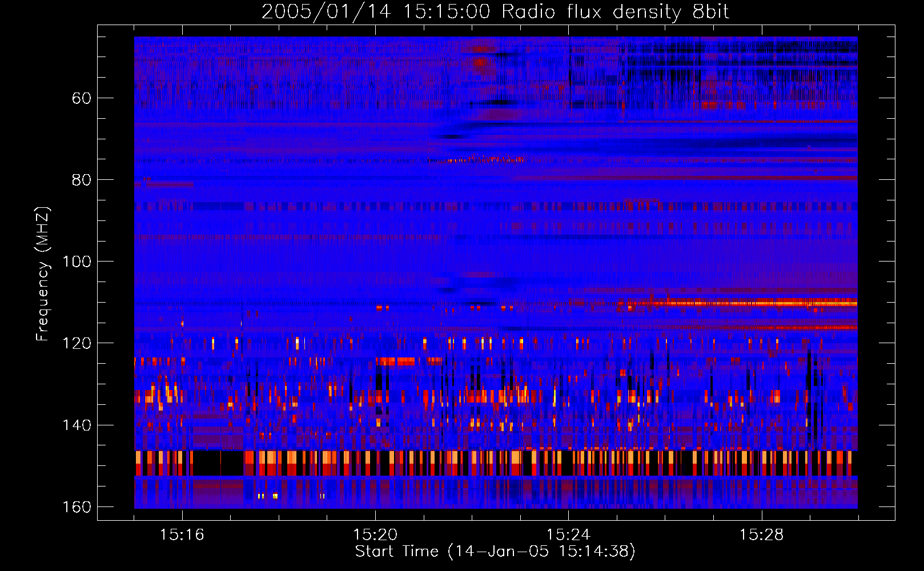The image size is (924, 571).
Task: Click the 'Frequency (MHZ)' axis label
Action: pos(43,274)
